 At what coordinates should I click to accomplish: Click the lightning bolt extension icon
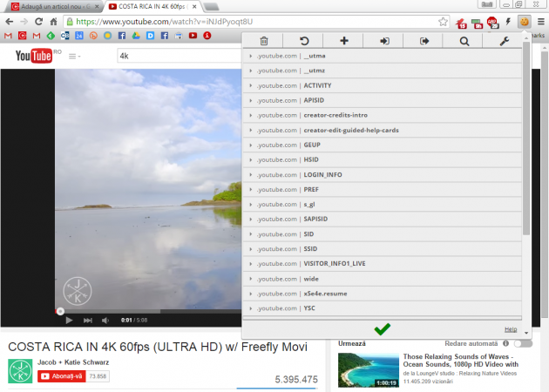(508, 22)
